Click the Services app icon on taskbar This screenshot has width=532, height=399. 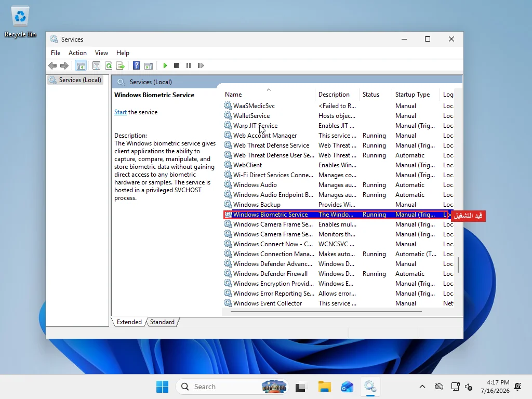[x=370, y=387]
